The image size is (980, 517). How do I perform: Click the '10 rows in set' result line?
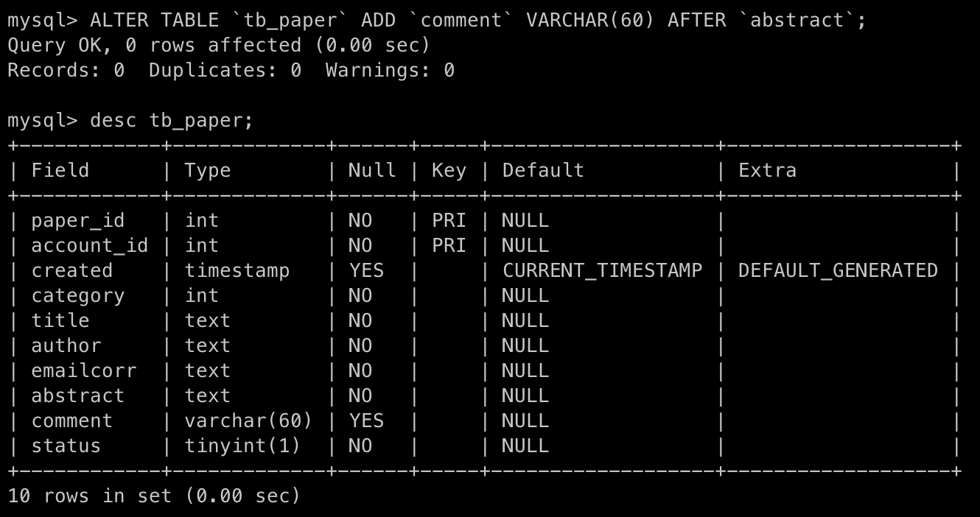(x=154, y=496)
